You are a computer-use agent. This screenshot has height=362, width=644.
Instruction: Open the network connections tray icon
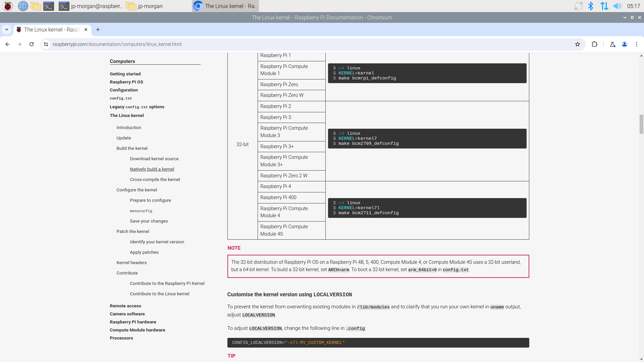click(x=604, y=6)
